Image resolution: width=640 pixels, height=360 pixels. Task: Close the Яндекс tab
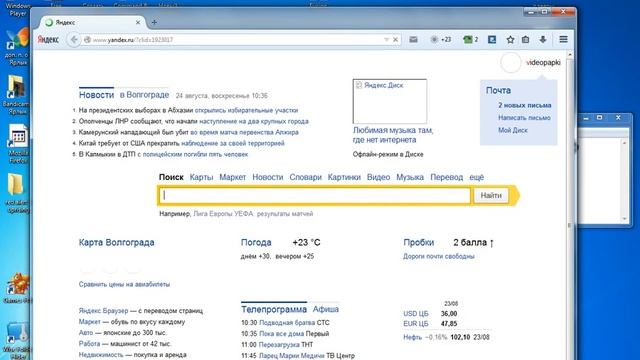click(x=138, y=22)
